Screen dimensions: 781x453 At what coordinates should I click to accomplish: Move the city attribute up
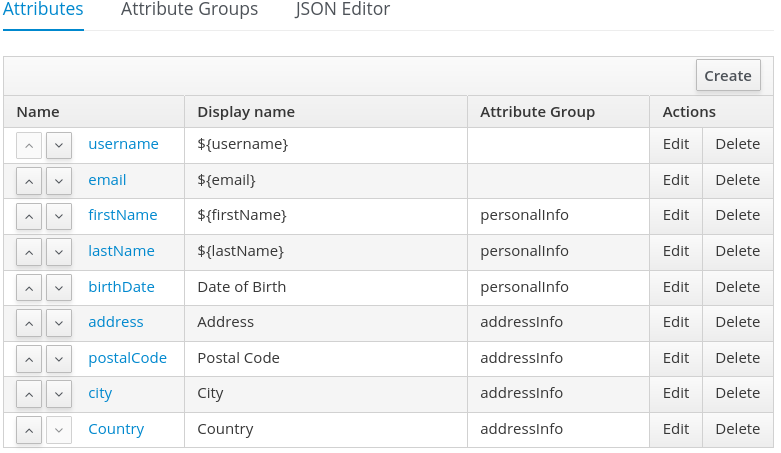(x=29, y=394)
